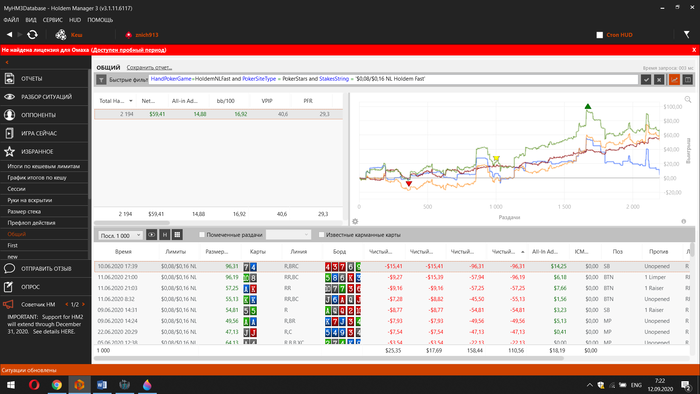Open the ПОМОЩЬ menu
Screen dimensions: 700x394
point(100,20)
